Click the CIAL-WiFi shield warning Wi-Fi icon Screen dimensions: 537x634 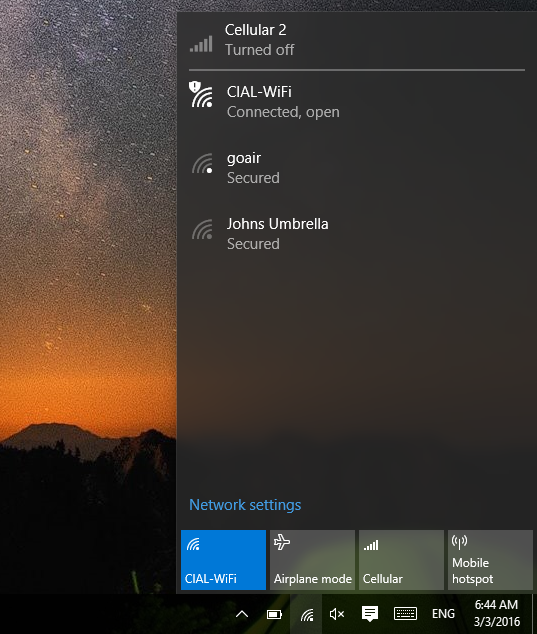(201, 94)
